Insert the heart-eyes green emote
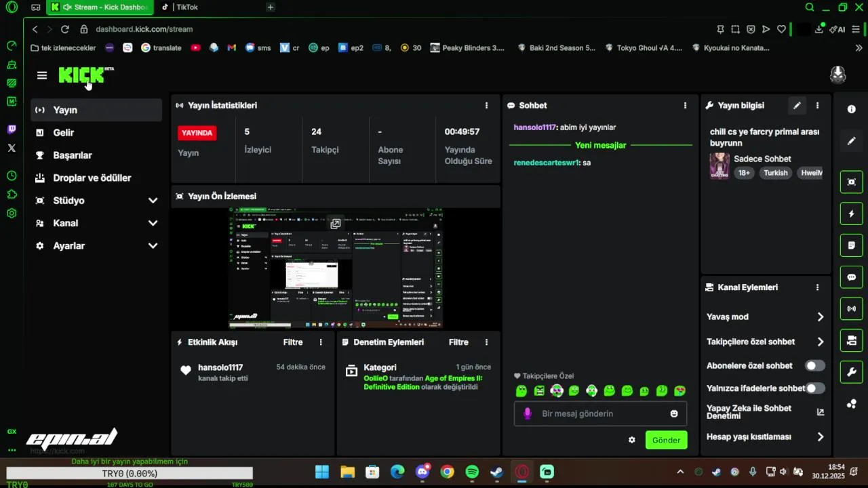Image resolution: width=868 pixels, height=488 pixels. click(x=679, y=391)
